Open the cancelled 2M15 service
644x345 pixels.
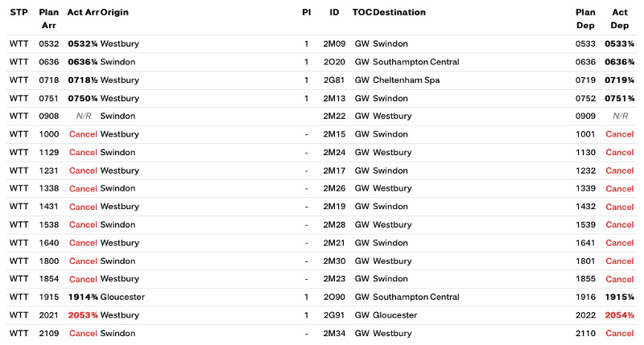pos(334,134)
